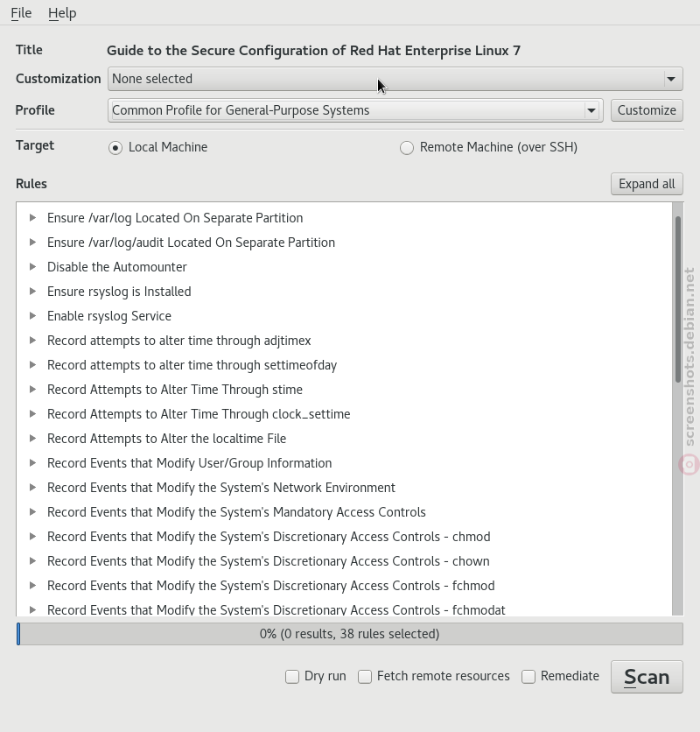Click the Scan button
This screenshot has height=732, width=700.
click(647, 677)
